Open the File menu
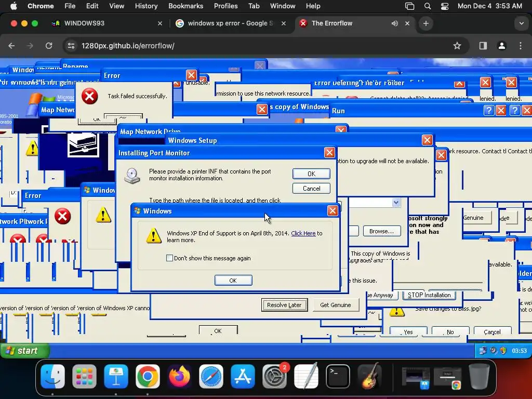The width and height of the screenshot is (532, 399). 70,6
